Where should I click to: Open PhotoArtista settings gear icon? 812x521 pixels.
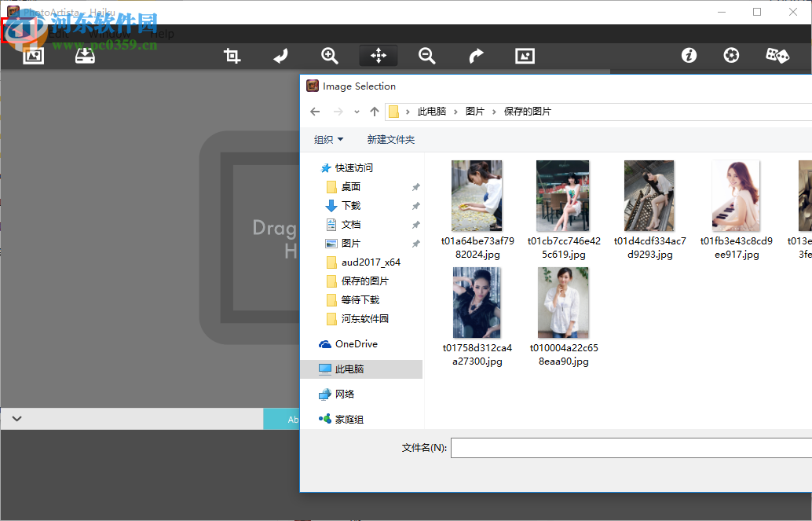[x=731, y=56]
